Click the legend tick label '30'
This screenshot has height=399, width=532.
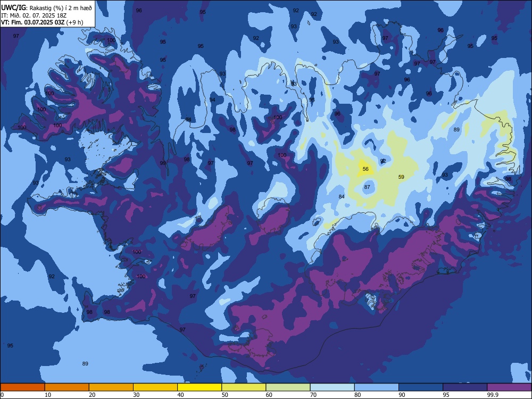point(136,395)
